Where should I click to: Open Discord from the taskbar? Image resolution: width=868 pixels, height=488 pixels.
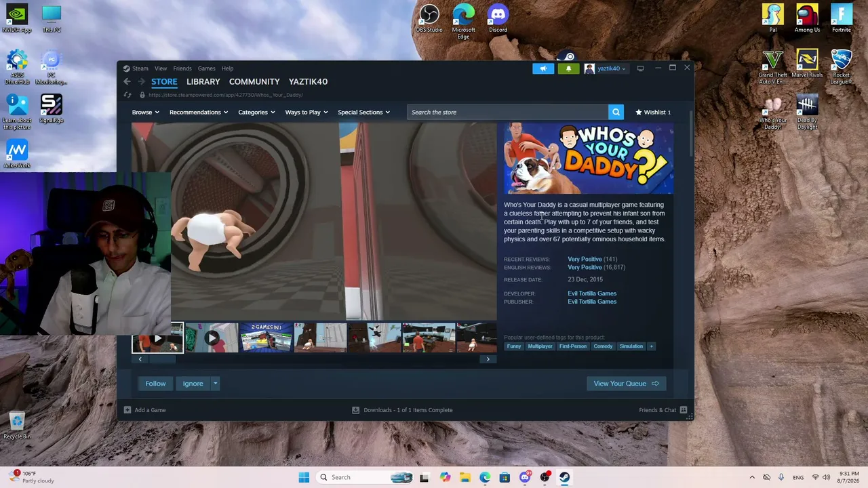tap(525, 477)
